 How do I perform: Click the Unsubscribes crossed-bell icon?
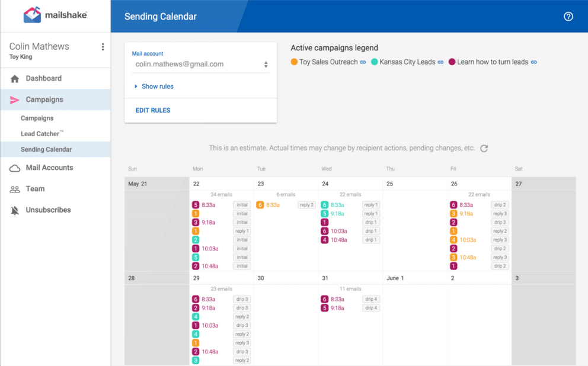[15, 210]
